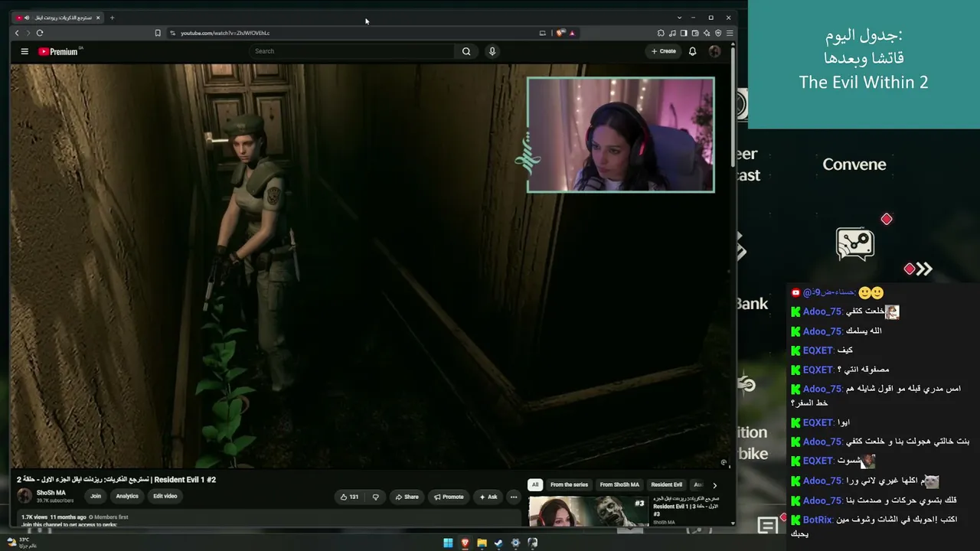Click the Join channel button

click(x=96, y=496)
